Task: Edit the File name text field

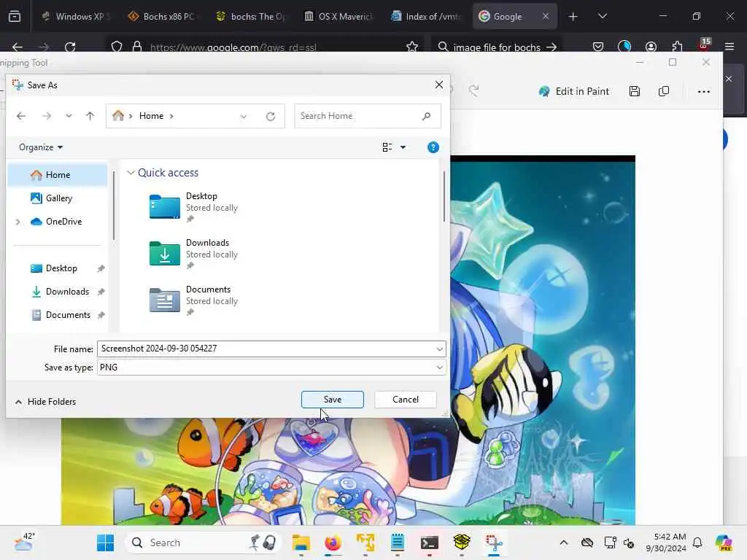Action: (x=266, y=349)
